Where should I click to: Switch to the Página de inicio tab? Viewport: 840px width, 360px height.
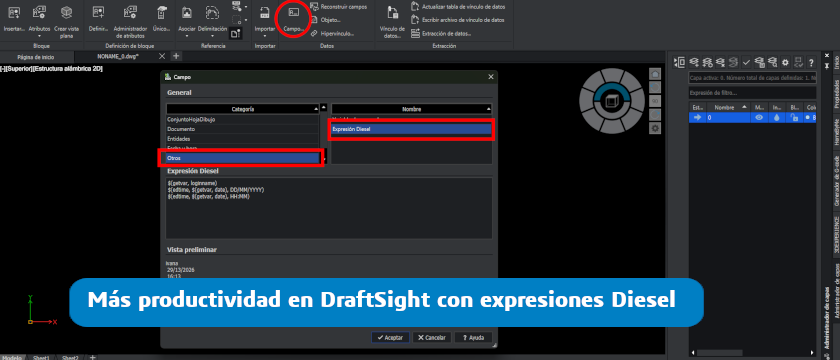click(x=36, y=56)
